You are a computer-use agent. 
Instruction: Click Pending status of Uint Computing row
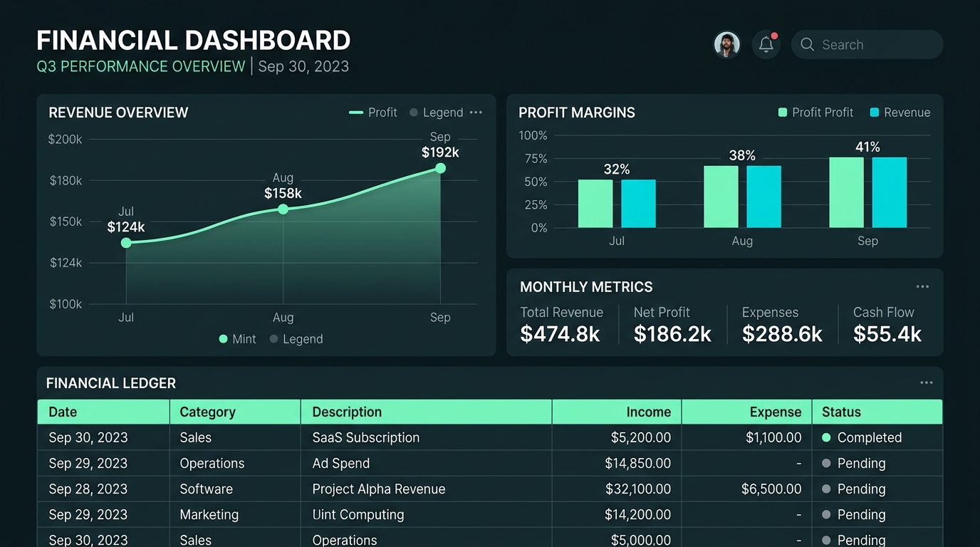854,515
